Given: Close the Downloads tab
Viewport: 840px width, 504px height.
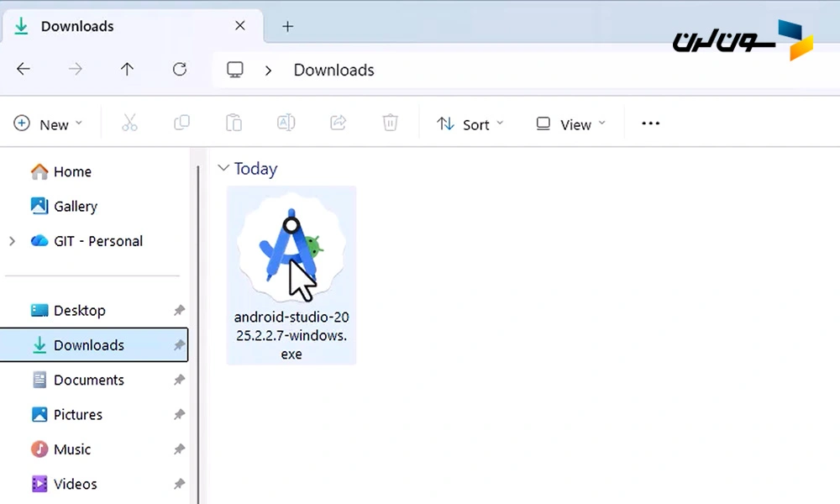Looking at the screenshot, I should pyautogui.click(x=239, y=26).
